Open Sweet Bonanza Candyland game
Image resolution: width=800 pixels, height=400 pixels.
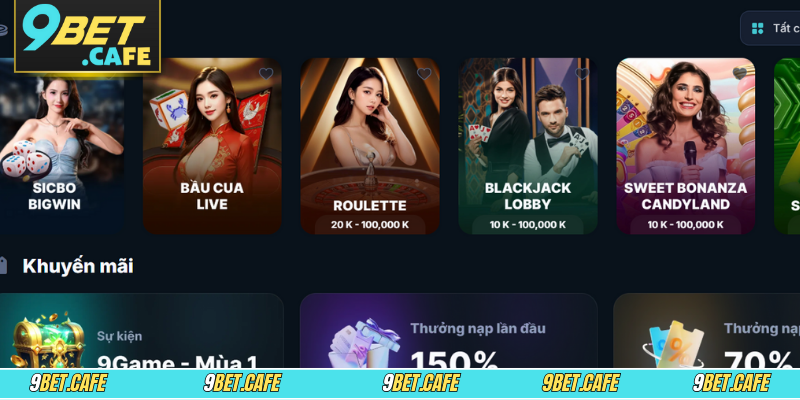pyautogui.click(x=686, y=146)
